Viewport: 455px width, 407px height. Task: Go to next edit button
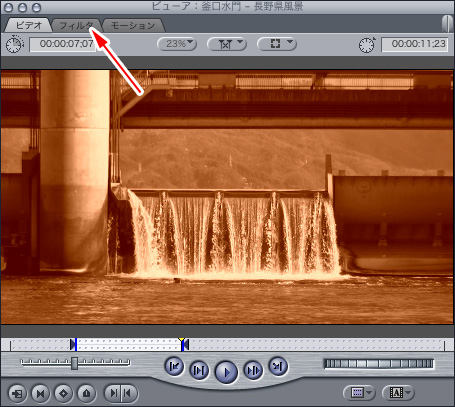[278, 366]
